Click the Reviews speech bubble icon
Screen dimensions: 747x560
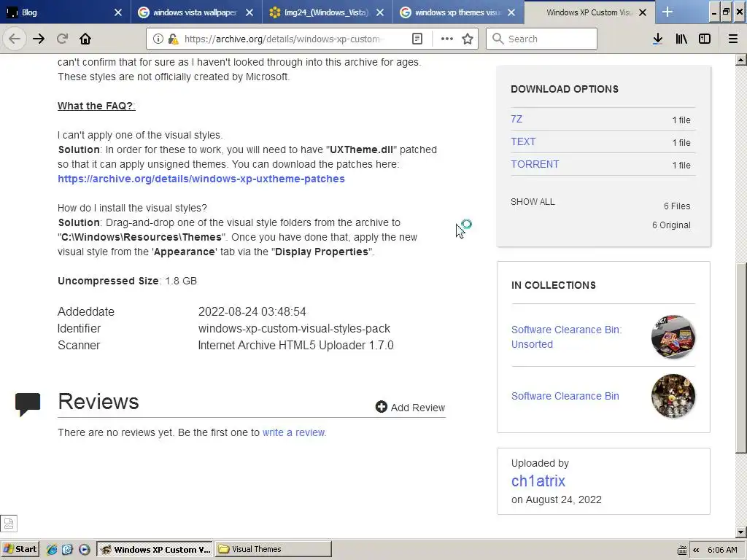coord(28,404)
